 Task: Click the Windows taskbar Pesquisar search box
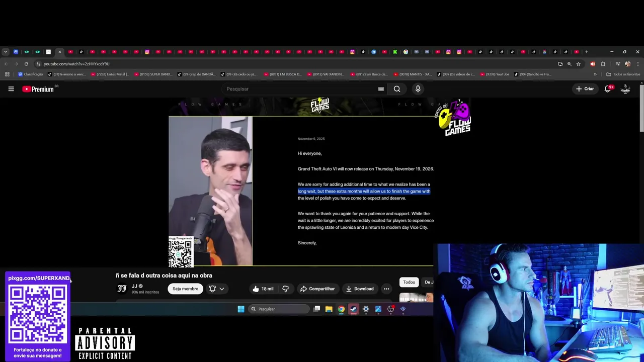[x=279, y=309]
